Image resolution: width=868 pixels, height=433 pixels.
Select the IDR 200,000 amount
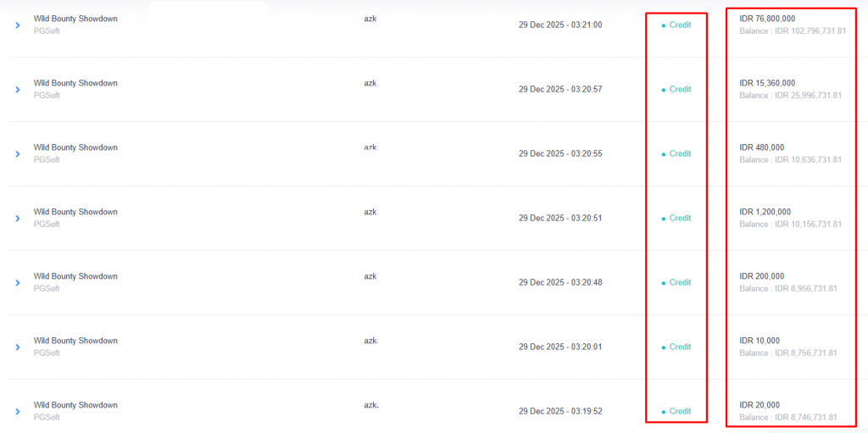(x=761, y=276)
